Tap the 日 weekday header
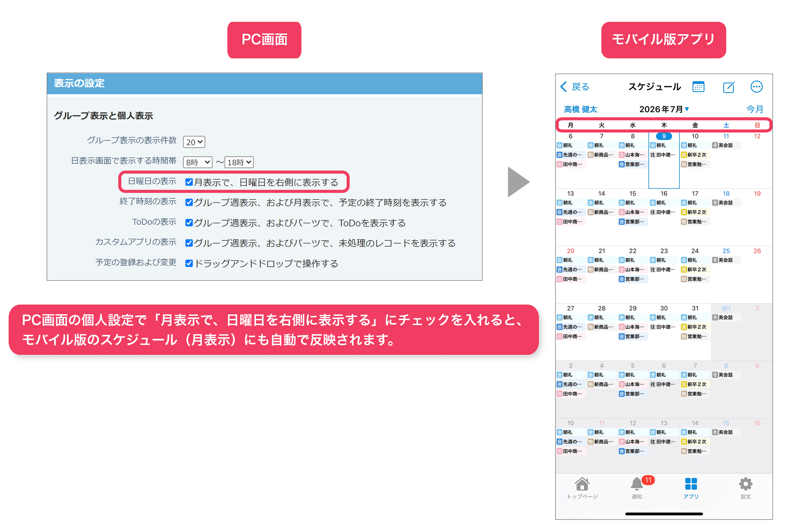The image size is (812, 532). (757, 125)
